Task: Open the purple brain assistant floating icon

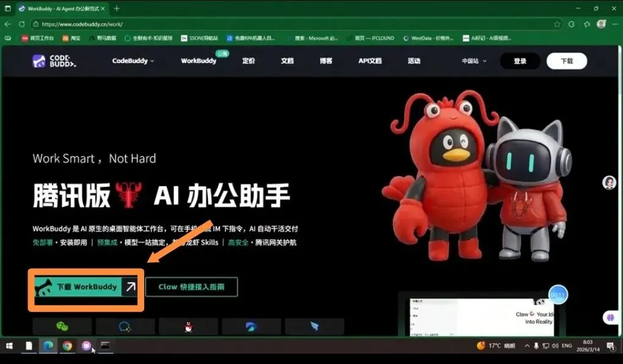Action: pyautogui.click(x=611, y=318)
